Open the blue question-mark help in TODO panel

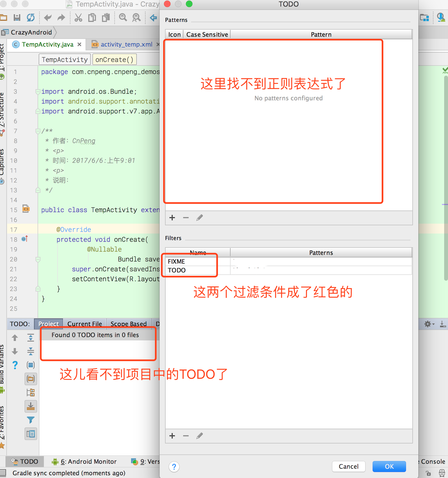pos(15,365)
